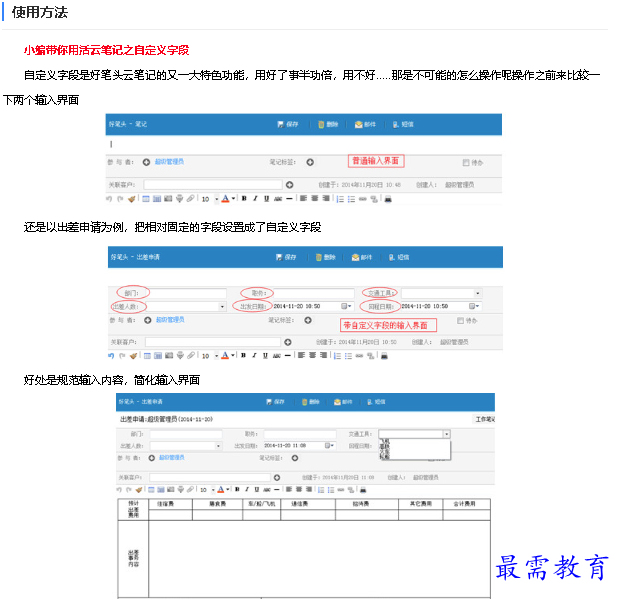Toggle underline in the 笔记 window editor toolbar
Image resolution: width=617 pixels, height=599 pixels.
pos(266,199)
